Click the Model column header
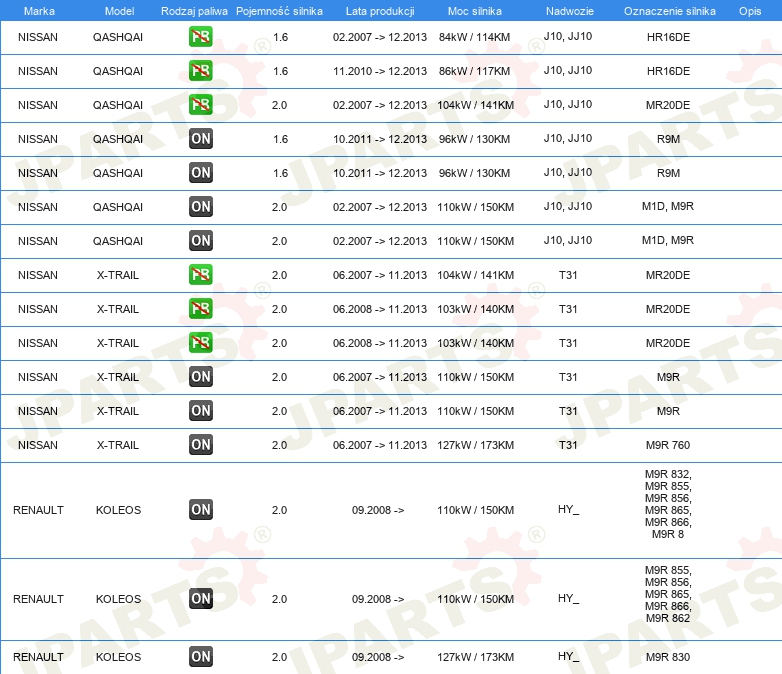 [119, 11]
